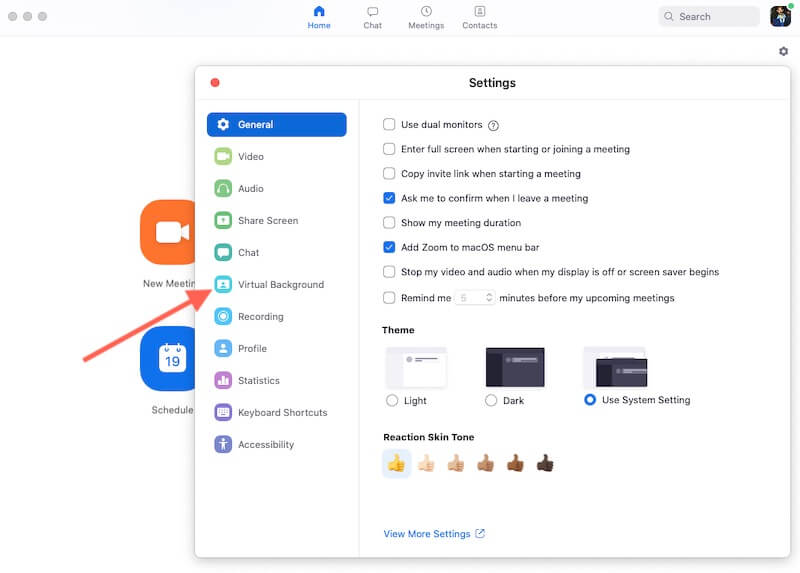Open Virtual Background settings icon
Viewport: 800px width, 573px height.
tap(222, 285)
